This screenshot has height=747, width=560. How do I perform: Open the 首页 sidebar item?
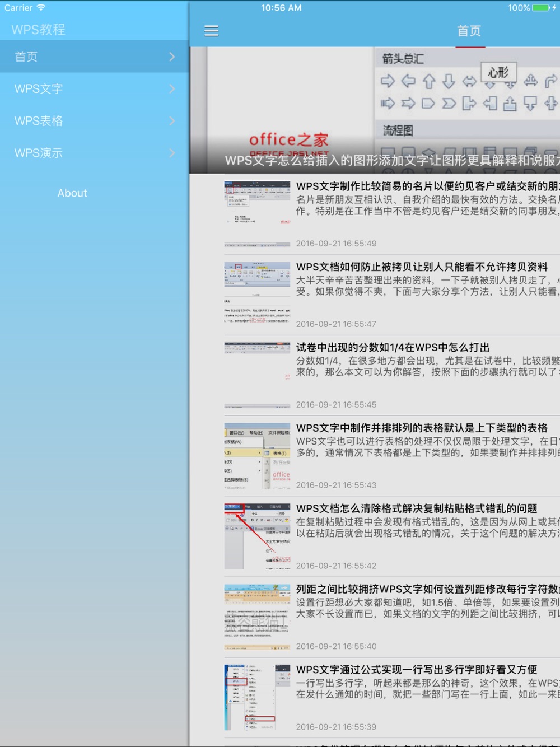click(95, 57)
